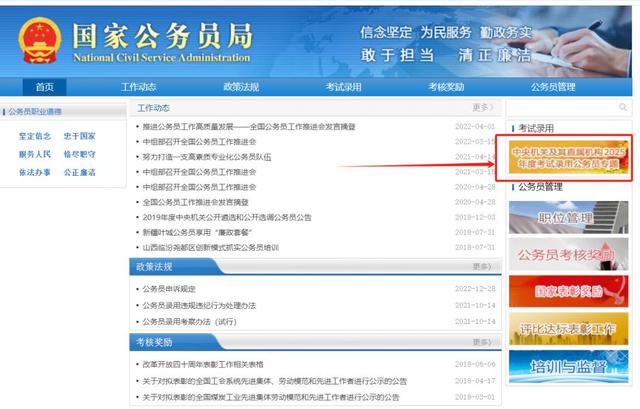Open 新疆叶城公务员享用廉政套餐 article
This screenshot has width=640, height=409.
(197, 232)
